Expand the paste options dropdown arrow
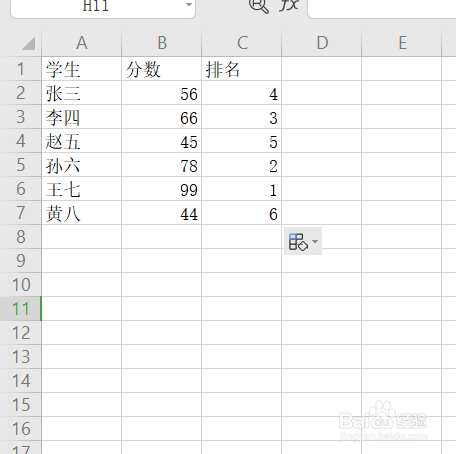The width and height of the screenshot is (456, 454). click(315, 241)
